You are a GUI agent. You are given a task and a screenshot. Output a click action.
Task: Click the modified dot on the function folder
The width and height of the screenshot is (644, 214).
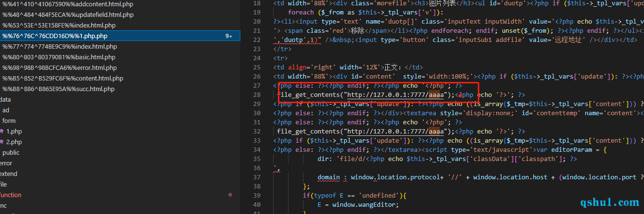230,195
